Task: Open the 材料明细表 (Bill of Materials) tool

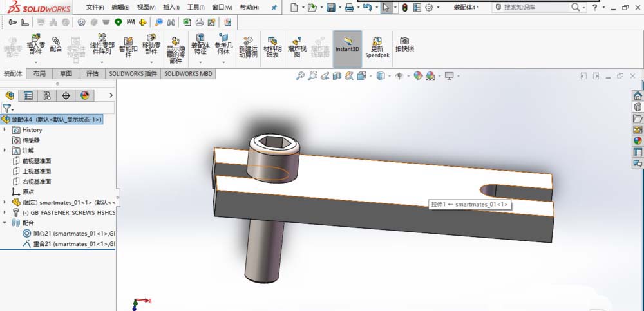Action: (x=272, y=47)
